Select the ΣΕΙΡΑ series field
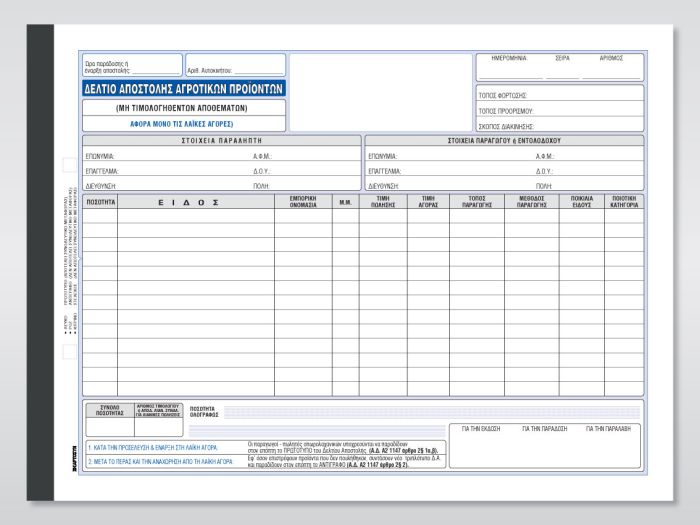 562,67
